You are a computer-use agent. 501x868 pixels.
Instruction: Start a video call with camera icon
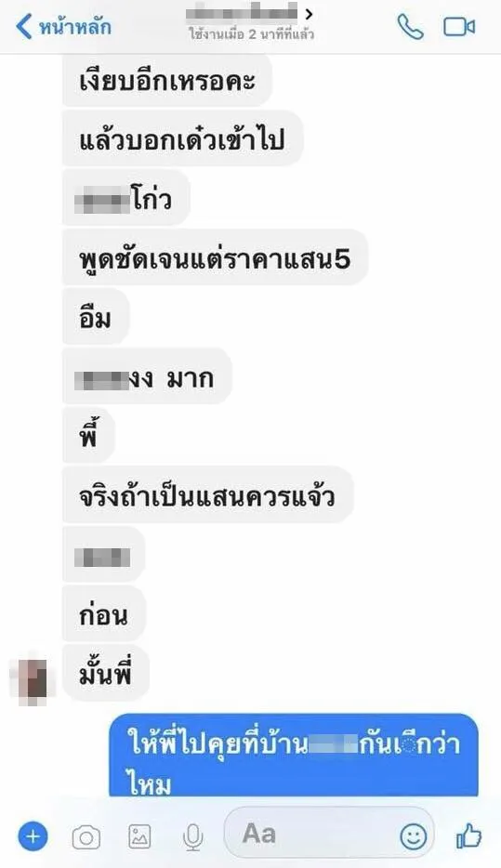(x=459, y=27)
